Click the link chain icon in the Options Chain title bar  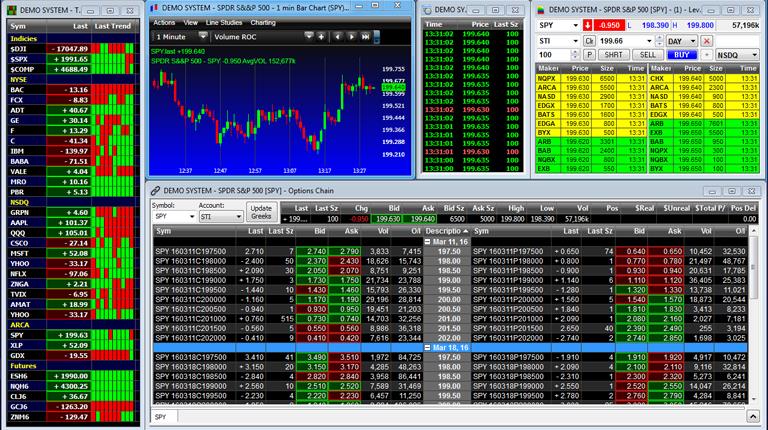155,191
